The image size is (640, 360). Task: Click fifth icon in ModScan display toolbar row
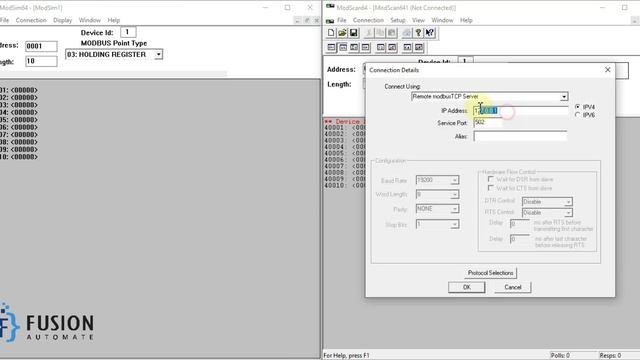pos(380,48)
